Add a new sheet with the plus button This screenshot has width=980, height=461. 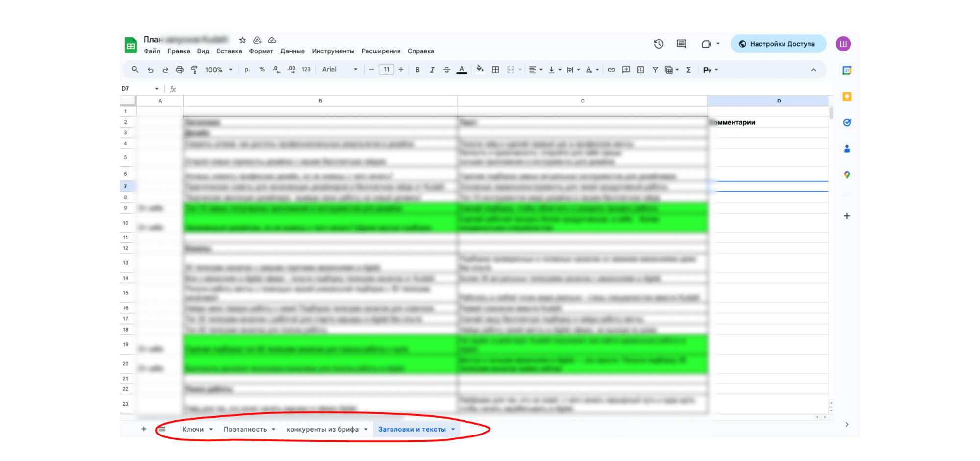[x=144, y=429]
